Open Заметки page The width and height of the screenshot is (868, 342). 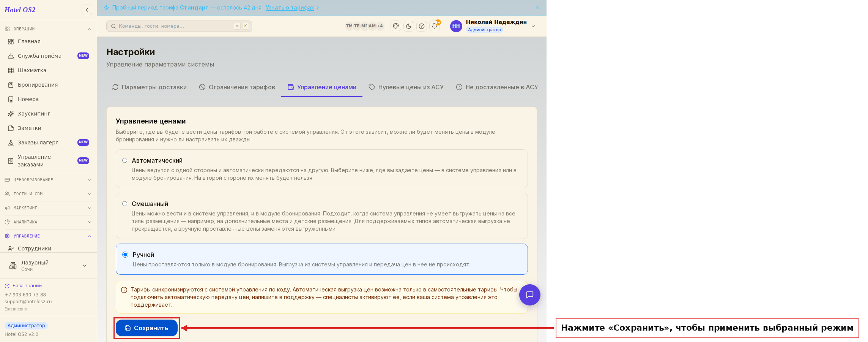tap(48, 128)
